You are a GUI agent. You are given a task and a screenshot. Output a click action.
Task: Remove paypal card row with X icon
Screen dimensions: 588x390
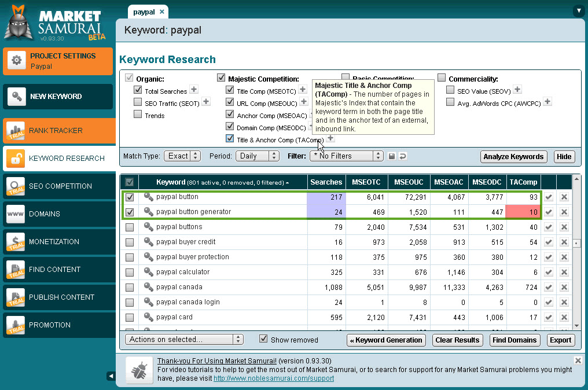pyautogui.click(x=564, y=317)
